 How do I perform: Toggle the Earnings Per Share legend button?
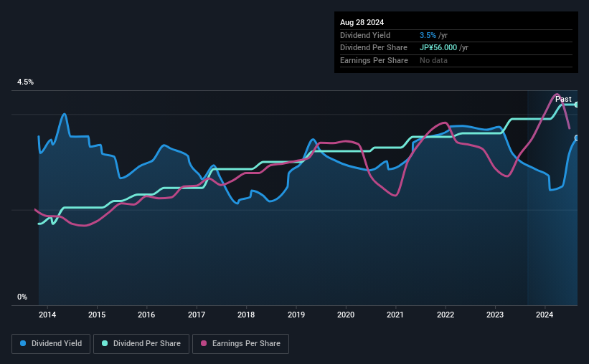click(x=240, y=344)
